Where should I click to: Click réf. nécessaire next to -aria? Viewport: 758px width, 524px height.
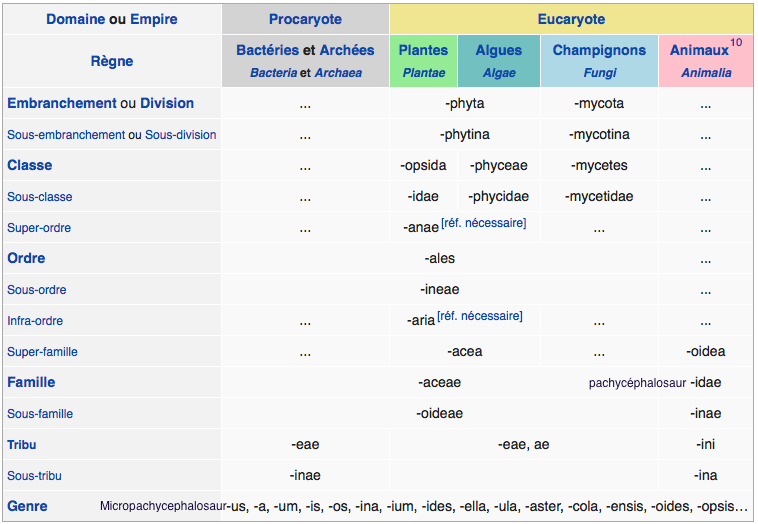coord(480,316)
